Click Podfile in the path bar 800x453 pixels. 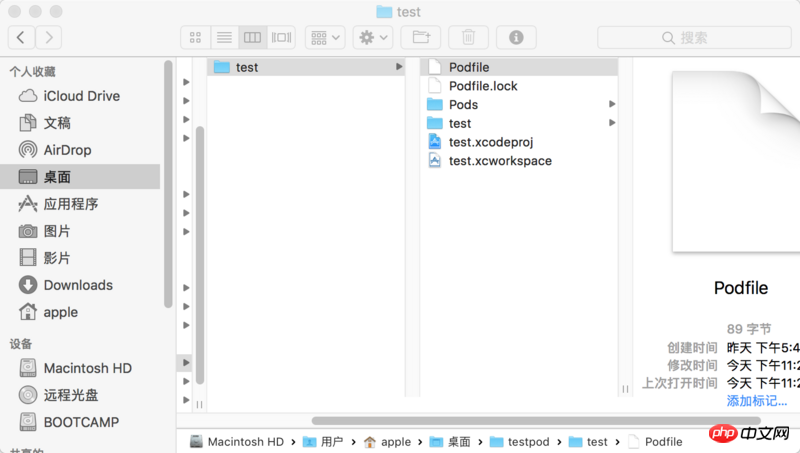[655, 442]
